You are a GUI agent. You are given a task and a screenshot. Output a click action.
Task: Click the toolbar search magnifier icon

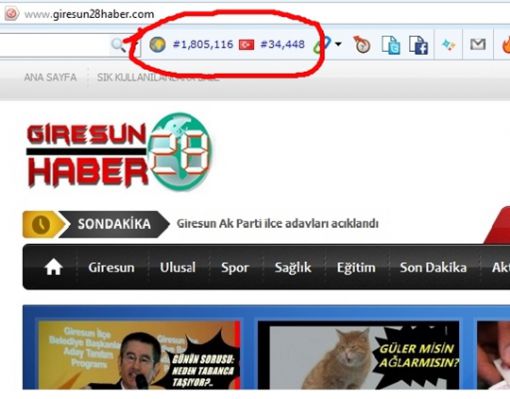pyautogui.click(x=118, y=44)
